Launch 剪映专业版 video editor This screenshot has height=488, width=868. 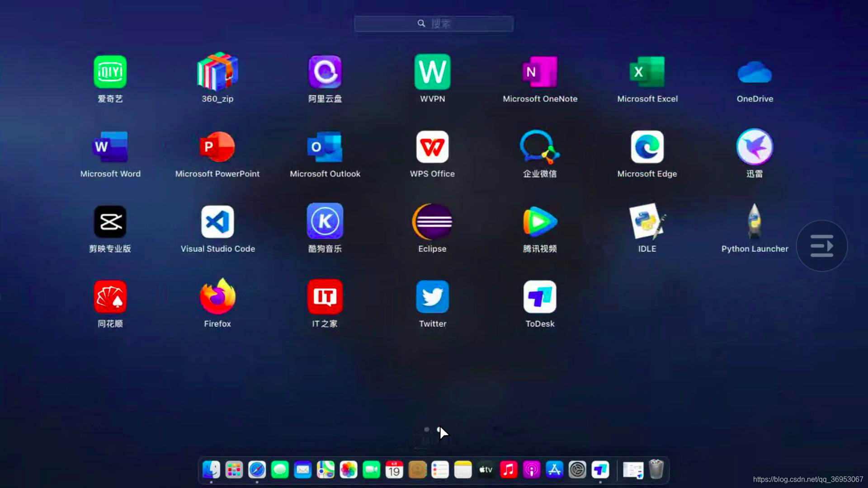tap(110, 222)
